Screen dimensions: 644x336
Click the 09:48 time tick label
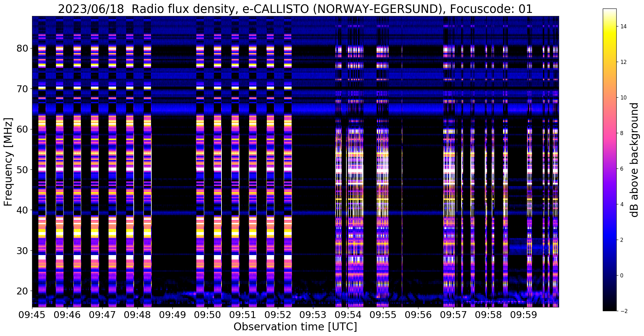click(x=137, y=315)
